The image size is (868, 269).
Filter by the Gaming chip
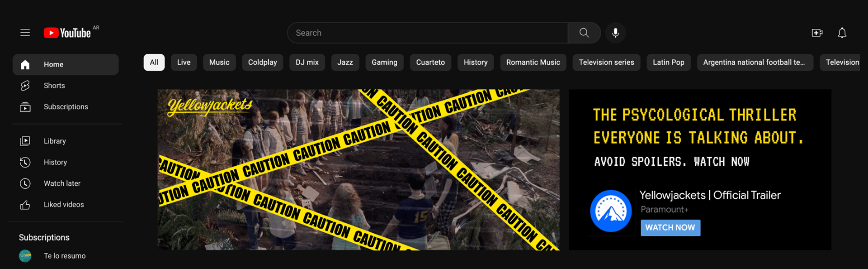pyautogui.click(x=384, y=62)
